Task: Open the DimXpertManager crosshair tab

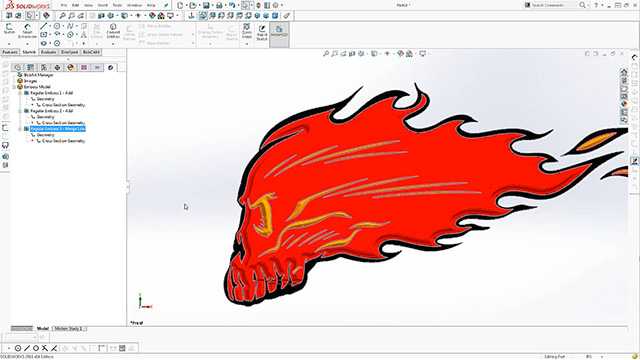Action: click(x=57, y=67)
